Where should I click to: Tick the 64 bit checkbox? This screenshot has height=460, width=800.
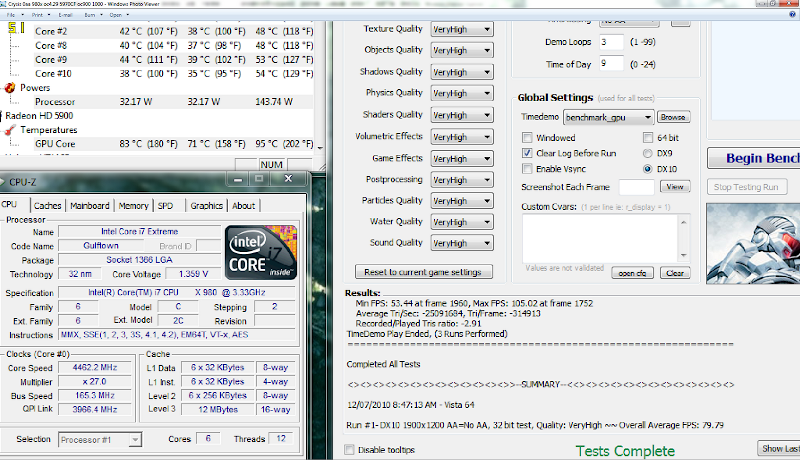648,138
